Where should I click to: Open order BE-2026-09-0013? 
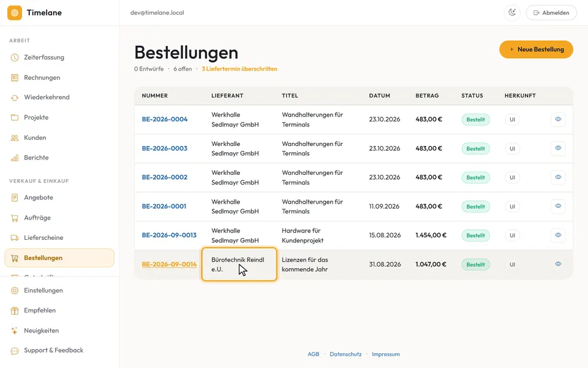pyautogui.click(x=169, y=236)
